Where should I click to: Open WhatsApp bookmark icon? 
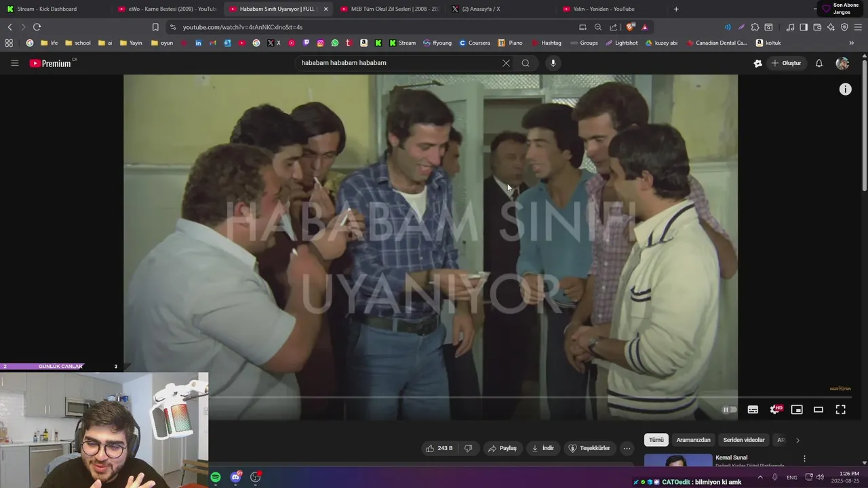335,43
